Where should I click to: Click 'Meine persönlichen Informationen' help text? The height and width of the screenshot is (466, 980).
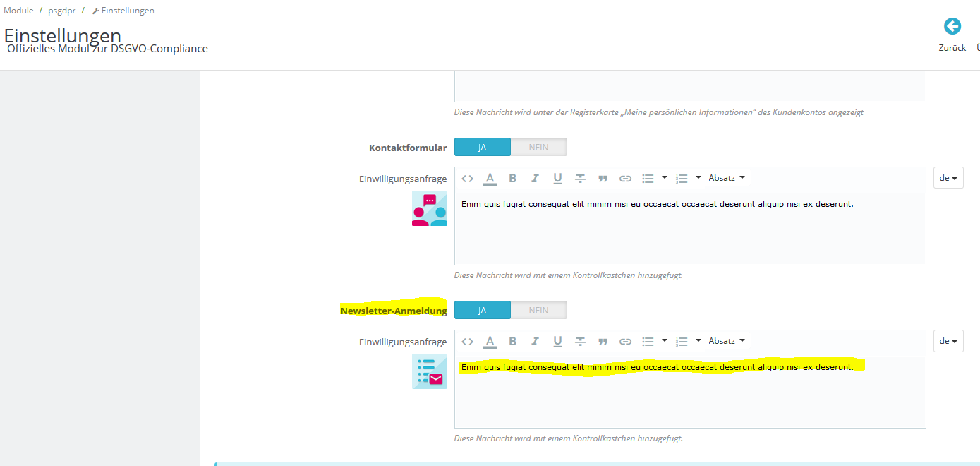pyautogui.click(x=659, y=112)
